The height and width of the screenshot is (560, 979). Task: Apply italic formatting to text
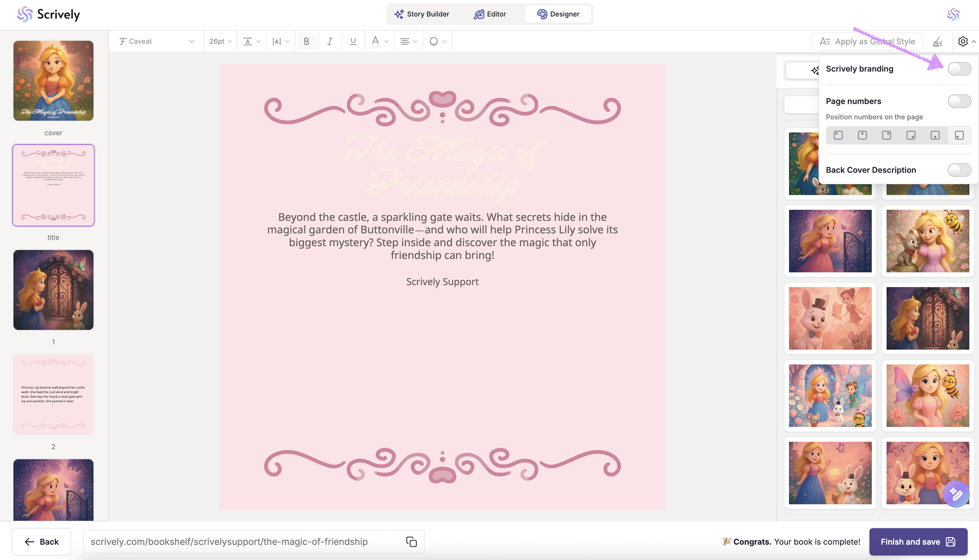coord(330,41)
